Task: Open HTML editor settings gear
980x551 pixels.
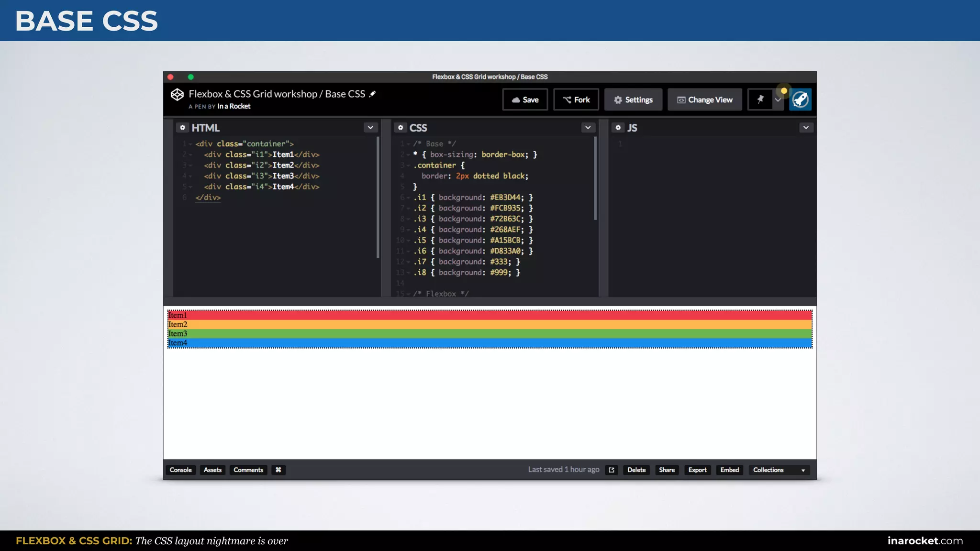Action: click(182, 128)
